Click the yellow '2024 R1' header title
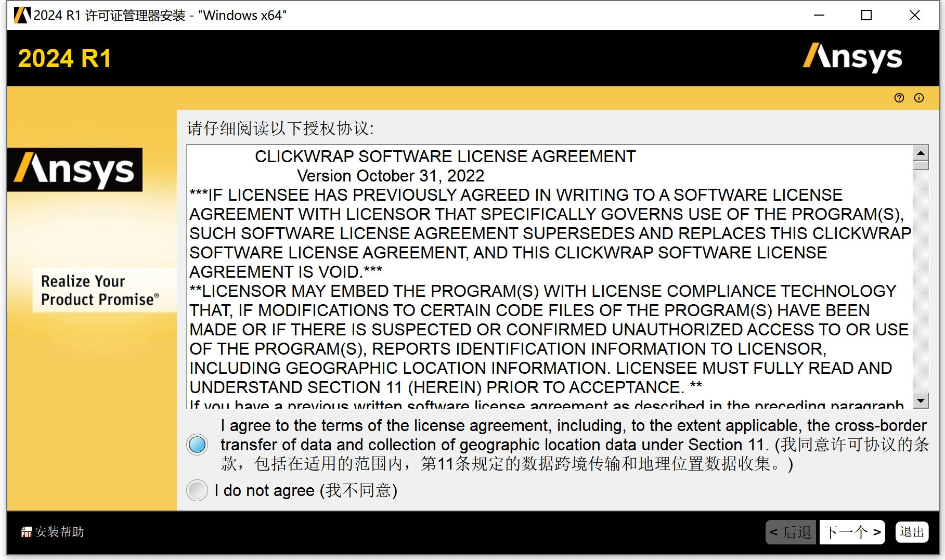Screen dimensions: 945x560 (x=64, y=58)
